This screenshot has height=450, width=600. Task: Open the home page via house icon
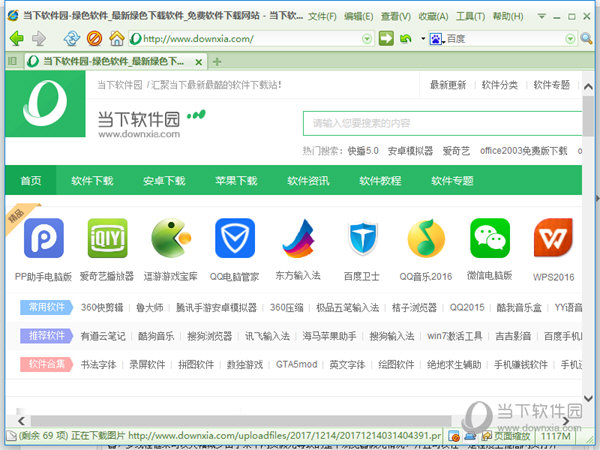(116, 39)
